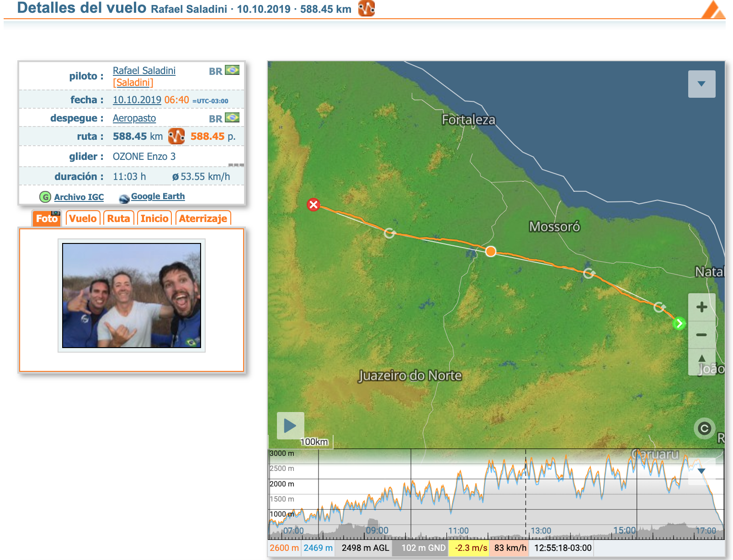Screen dimensions: 733x560
Task: Open the map layer dropdown arrow
Action: [x=701, y=84]
